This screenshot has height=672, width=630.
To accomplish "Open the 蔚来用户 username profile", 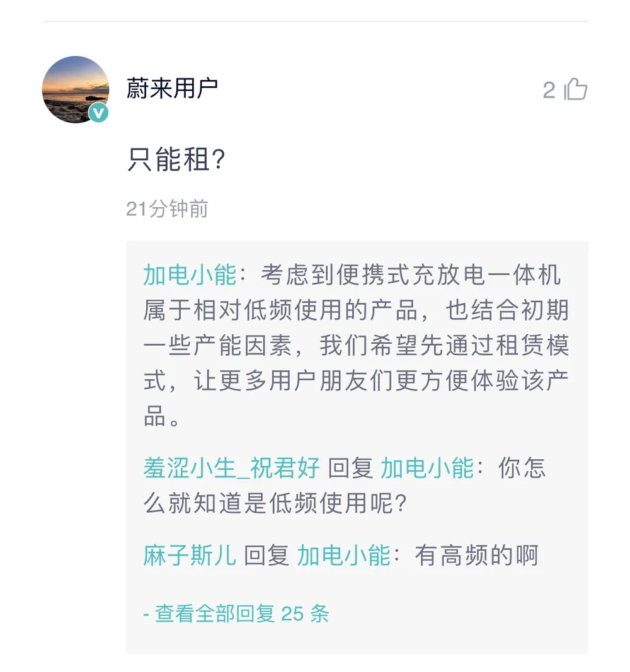I will (x=172, y=88).
